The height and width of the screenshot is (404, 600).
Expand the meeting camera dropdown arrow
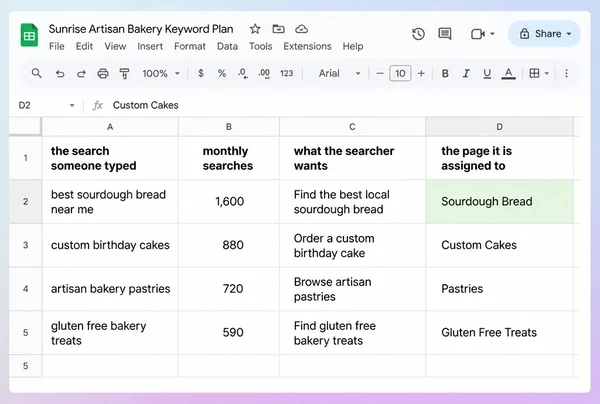pos(492,34)
